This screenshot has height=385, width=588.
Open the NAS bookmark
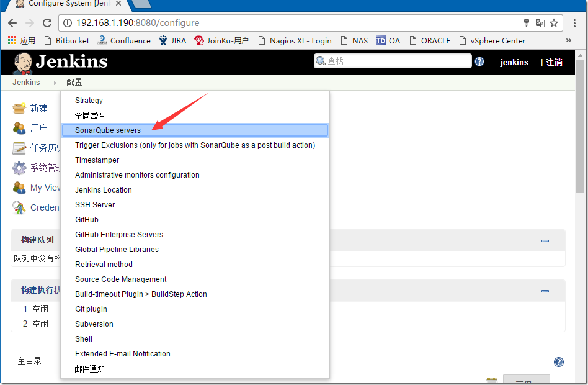354,40
